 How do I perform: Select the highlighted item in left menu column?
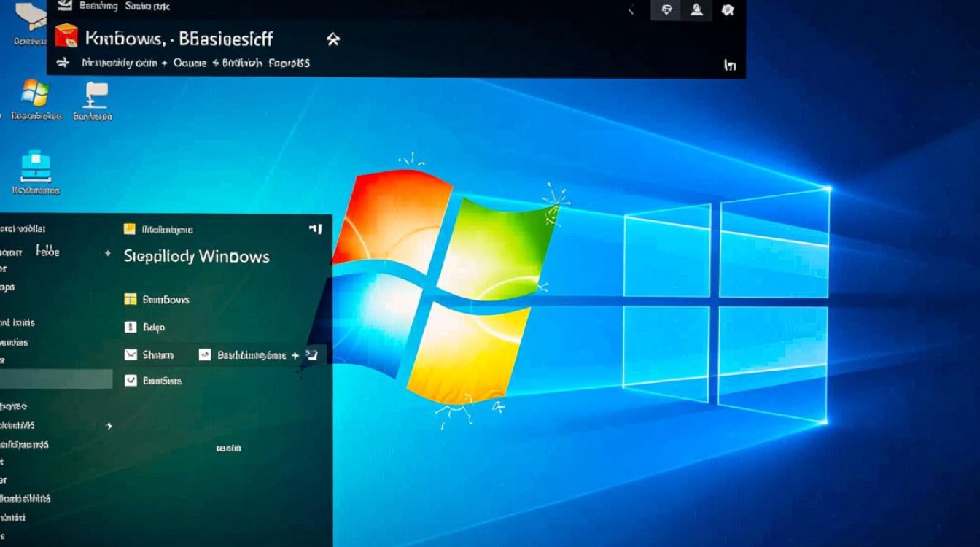(56, 379)
